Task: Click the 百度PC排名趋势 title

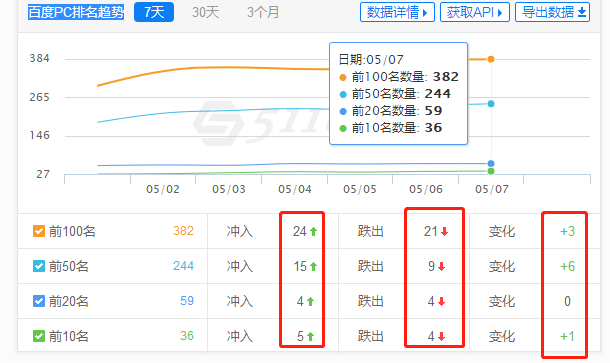Action: 76,12
